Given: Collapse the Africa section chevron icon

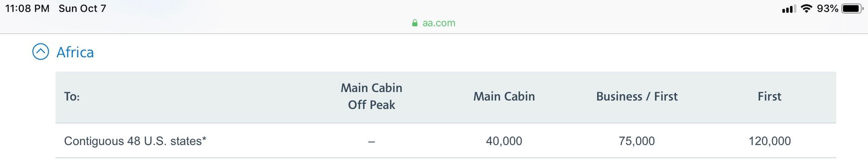Looking at the screenshot, I should pos(40,52).
